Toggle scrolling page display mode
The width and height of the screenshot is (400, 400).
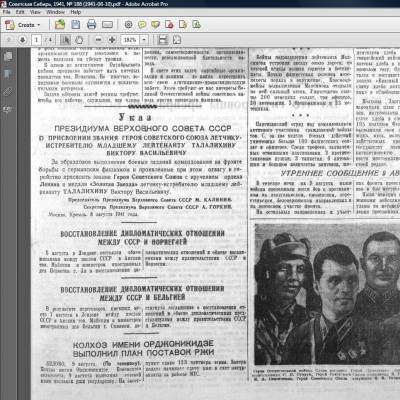coord(163,40)
